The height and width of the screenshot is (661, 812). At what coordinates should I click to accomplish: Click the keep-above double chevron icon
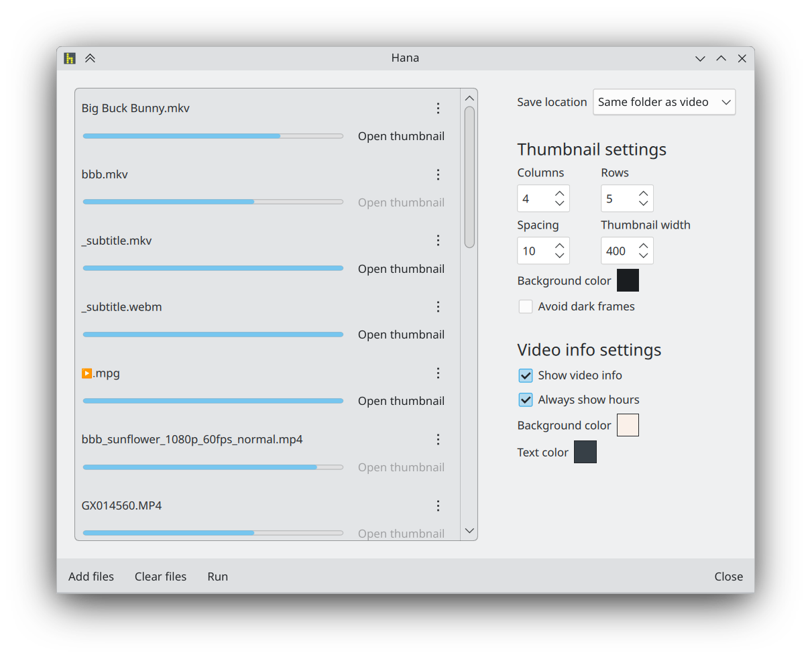click(x=91, y=58)
